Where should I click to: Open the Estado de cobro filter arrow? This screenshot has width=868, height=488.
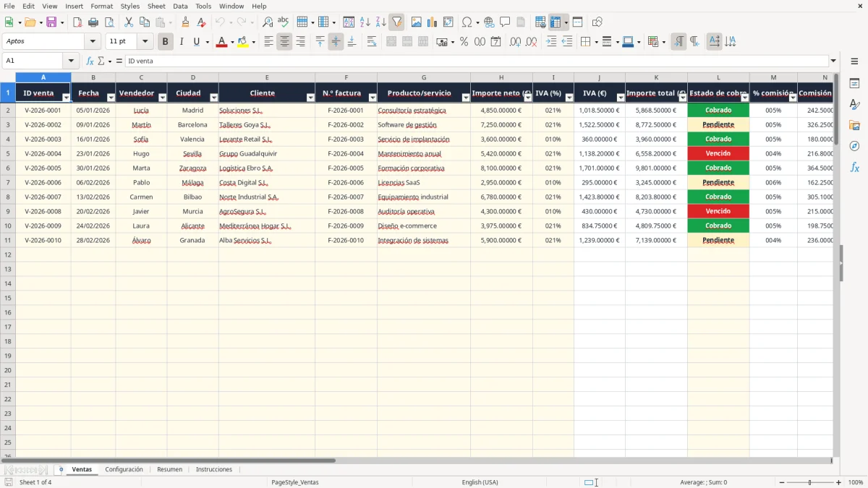tap(745, 98)
